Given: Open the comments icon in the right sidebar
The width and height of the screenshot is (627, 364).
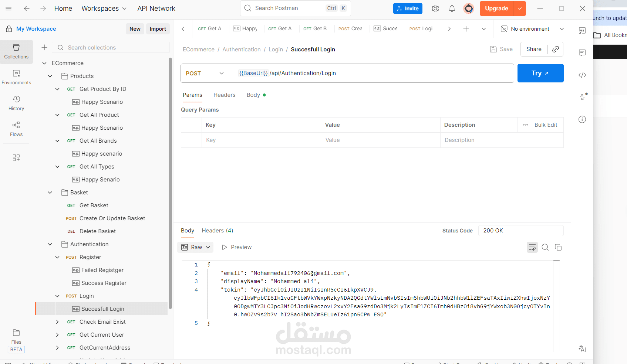Looking at the screenshot, I should tap(582, 53).
